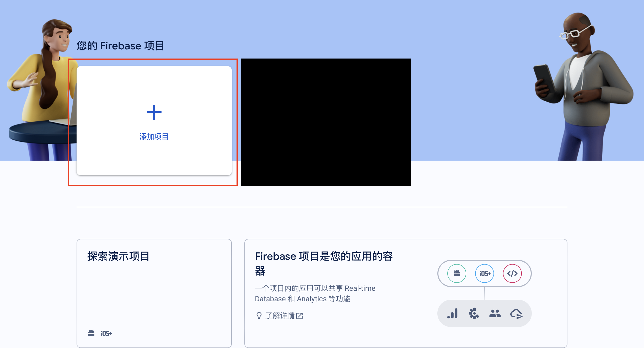Click the blue circled iOS+ icon
Viewport: 644px width, 348px height.
tap(485, 273)
